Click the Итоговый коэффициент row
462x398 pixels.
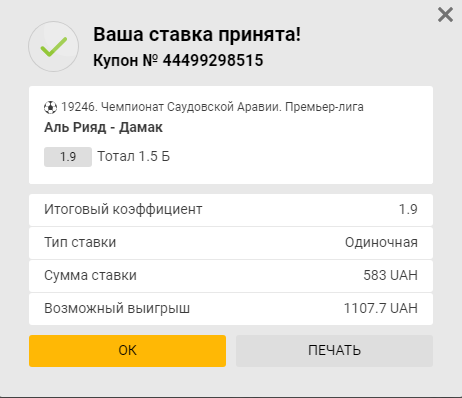(x=231, y=210)
